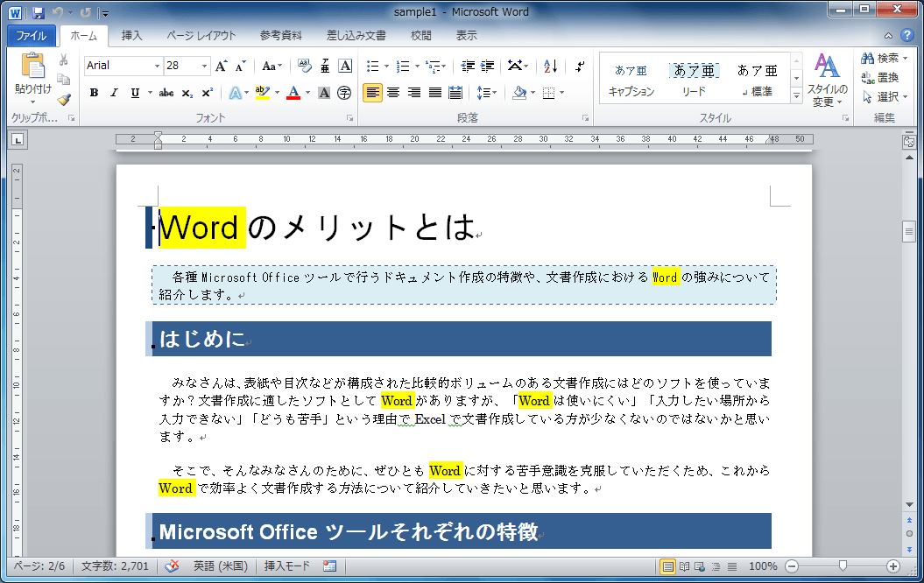
Task: Click the Cut scissors icon
Action: (x=64, y=60)
